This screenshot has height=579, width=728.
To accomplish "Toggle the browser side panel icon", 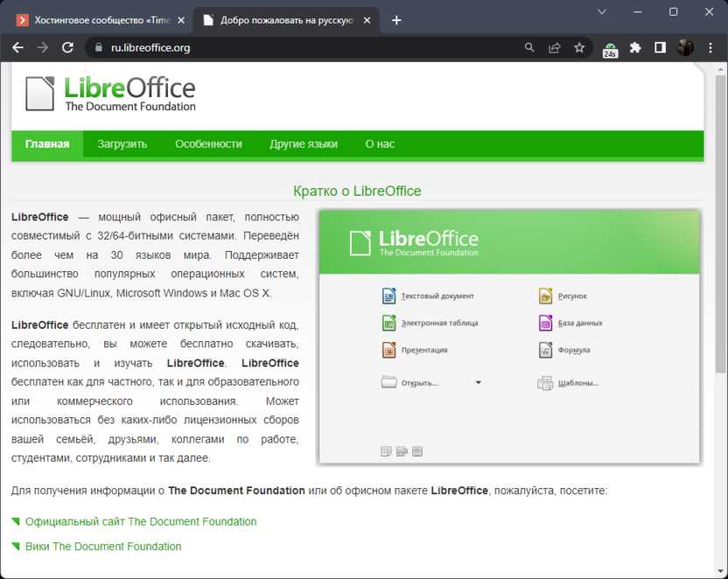I will point(660,47).
